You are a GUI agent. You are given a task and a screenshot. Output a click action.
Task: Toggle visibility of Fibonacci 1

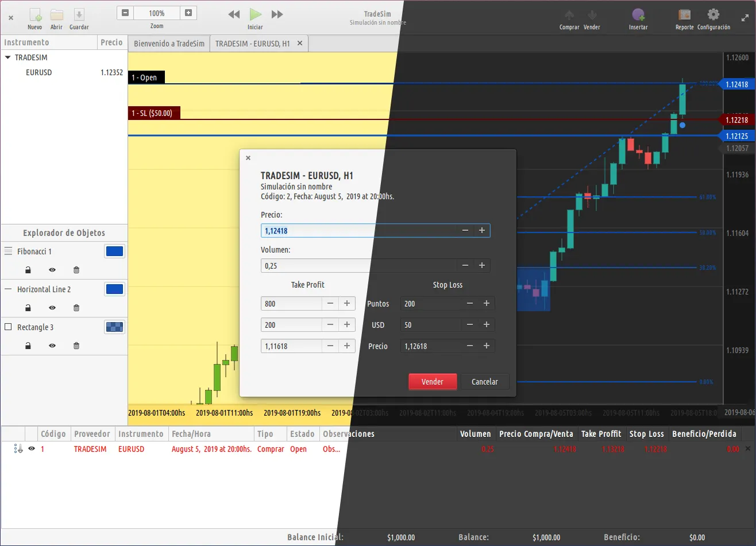point(52,270)
